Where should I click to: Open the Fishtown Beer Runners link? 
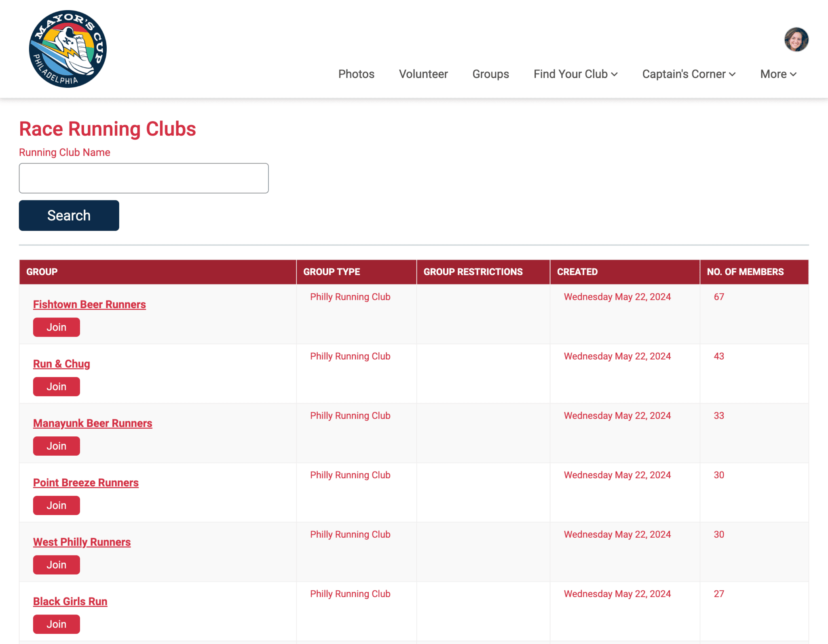[89, 304]
